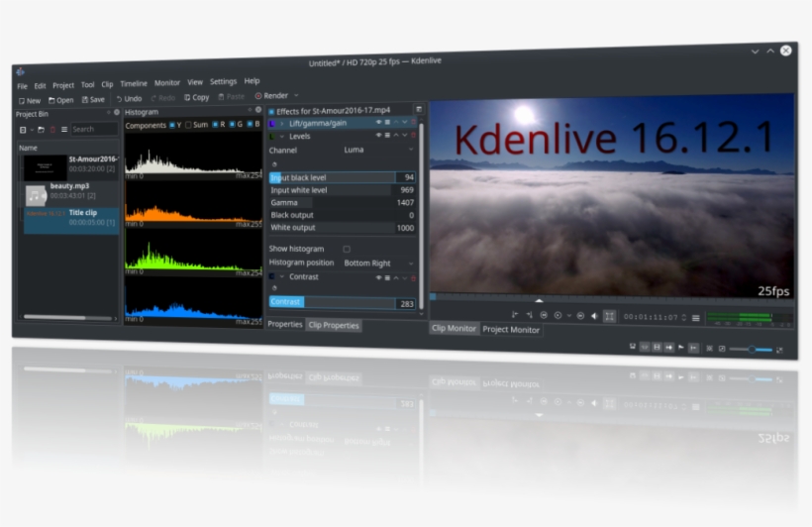Delete the Levels effect
The height and width of the screenshot is (527, 812).
click(x=413, y=136)
